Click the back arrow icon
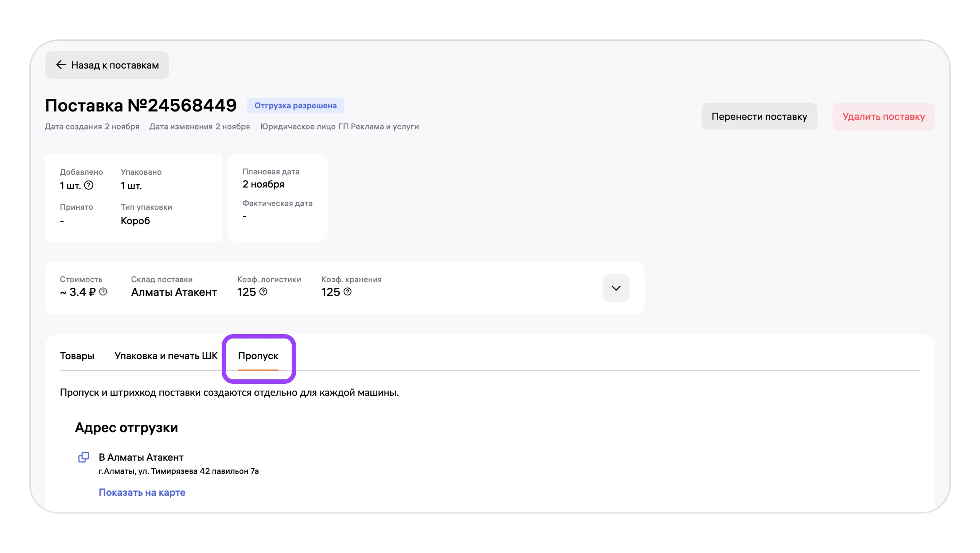Screen dimensions: 980x553 click(61, 65)
